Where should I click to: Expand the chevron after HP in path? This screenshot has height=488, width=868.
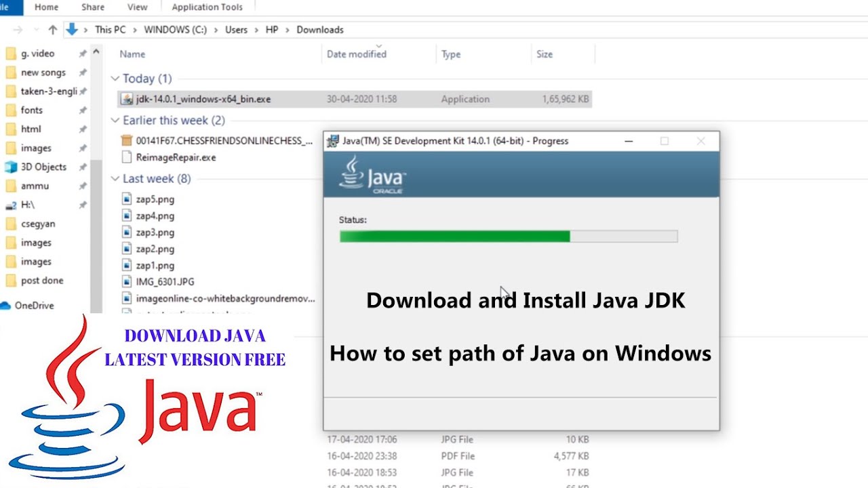coord(288,30)
